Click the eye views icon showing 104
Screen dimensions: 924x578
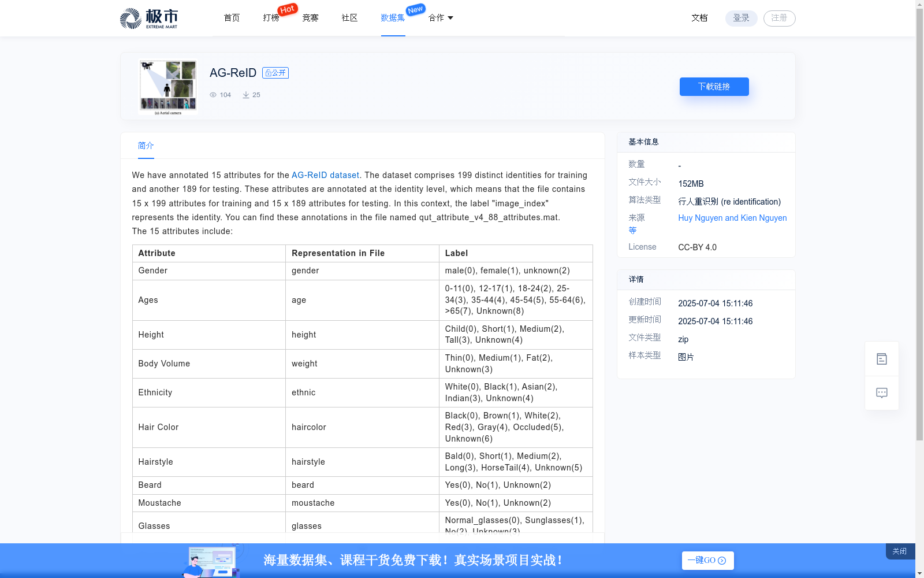(213, 95)
